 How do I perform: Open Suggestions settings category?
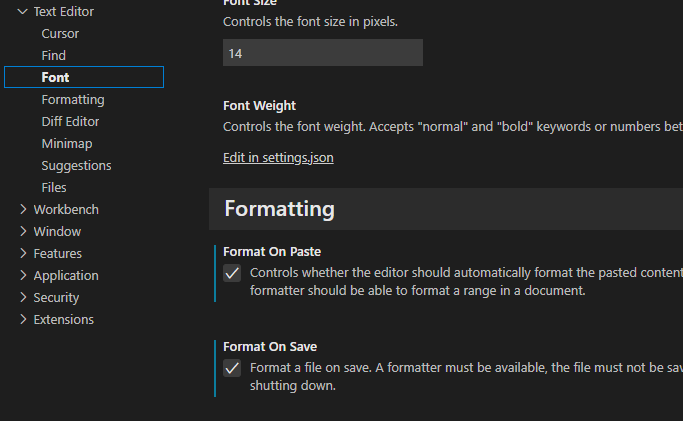[76, 165]
